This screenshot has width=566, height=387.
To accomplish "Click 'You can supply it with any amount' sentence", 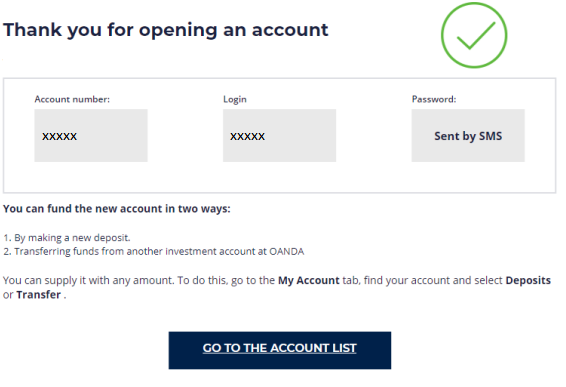I will (x=88, y=281).
